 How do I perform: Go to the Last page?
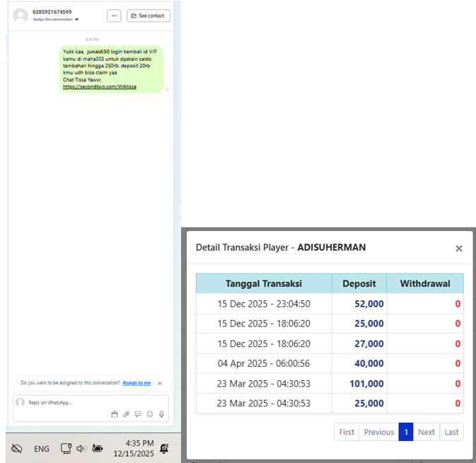coord(451,432)
